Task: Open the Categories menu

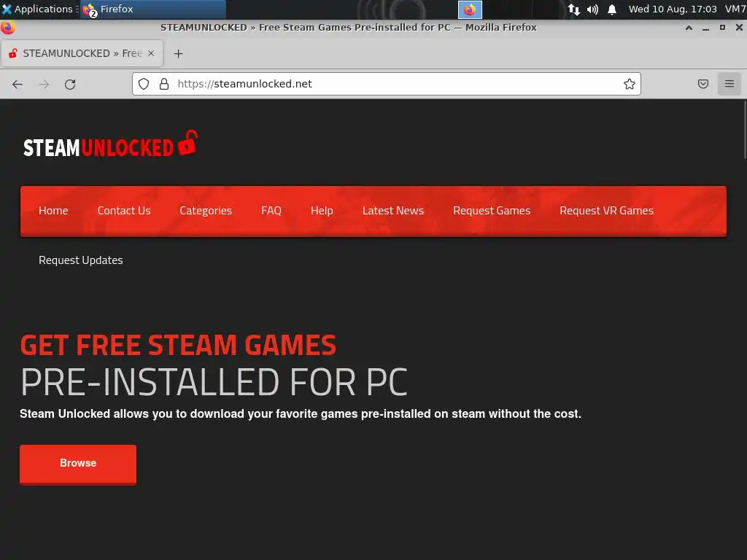Action: point(206,211)
